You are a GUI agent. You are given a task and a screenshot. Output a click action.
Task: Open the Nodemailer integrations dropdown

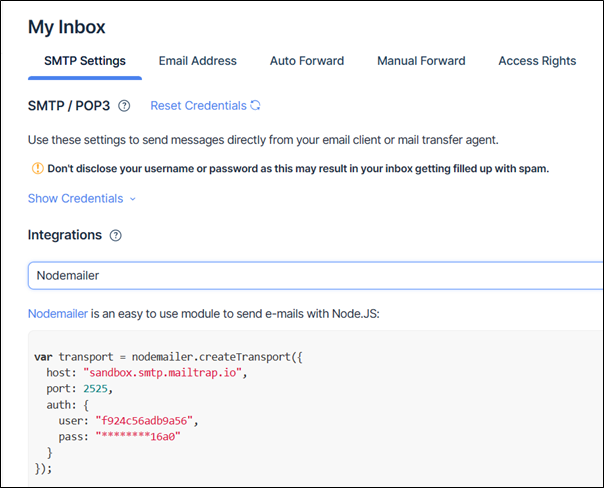315,275
